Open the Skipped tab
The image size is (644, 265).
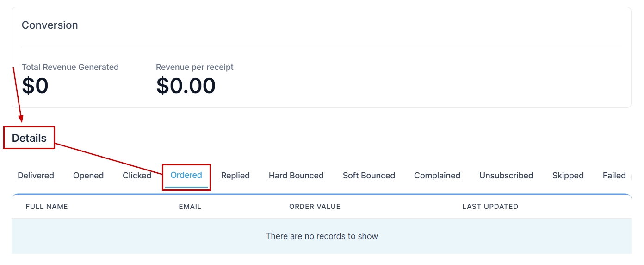(x=568, y=176)
